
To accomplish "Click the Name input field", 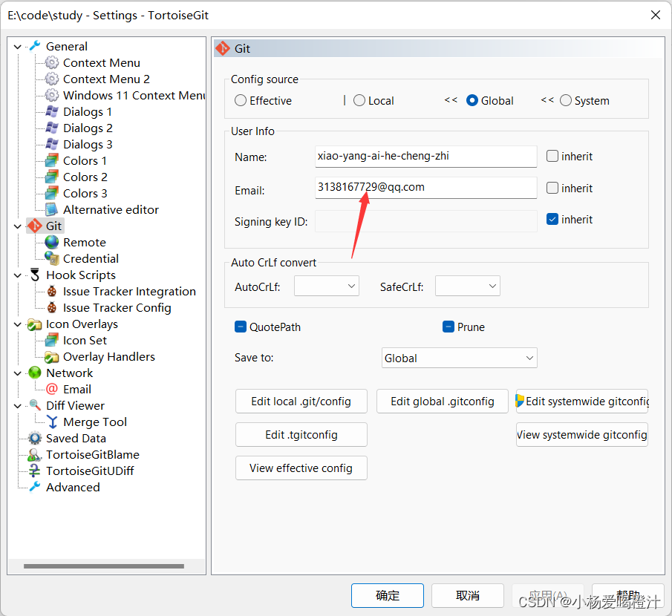I will click(x=425, y=157).
